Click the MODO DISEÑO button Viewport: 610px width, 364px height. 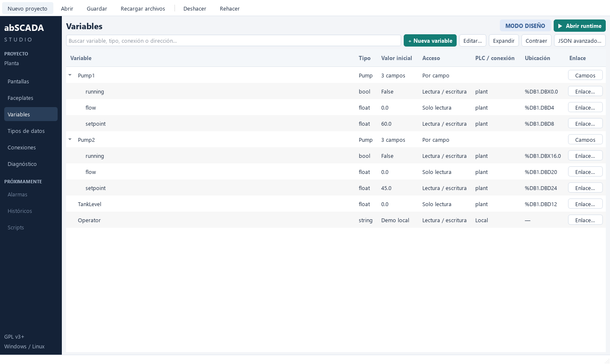[x=525, y=26]
